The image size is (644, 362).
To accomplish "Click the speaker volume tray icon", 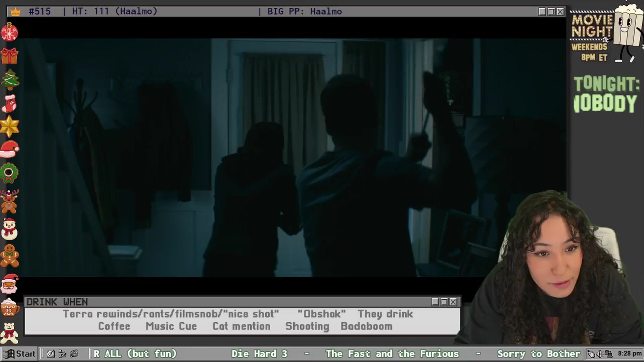I will click(x=600, y=354).
